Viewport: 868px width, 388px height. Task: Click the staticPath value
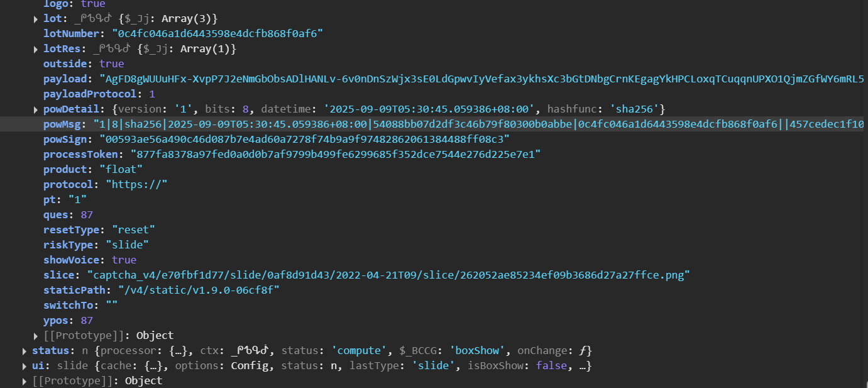(199, 290)
